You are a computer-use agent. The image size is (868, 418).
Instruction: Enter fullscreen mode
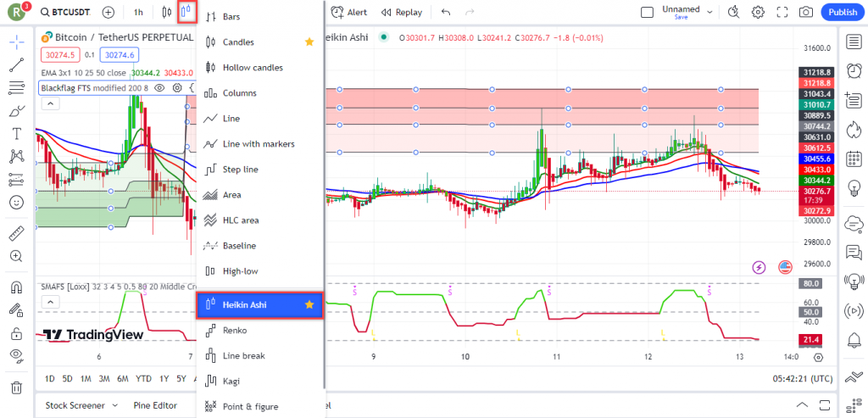tap(782, 12)
